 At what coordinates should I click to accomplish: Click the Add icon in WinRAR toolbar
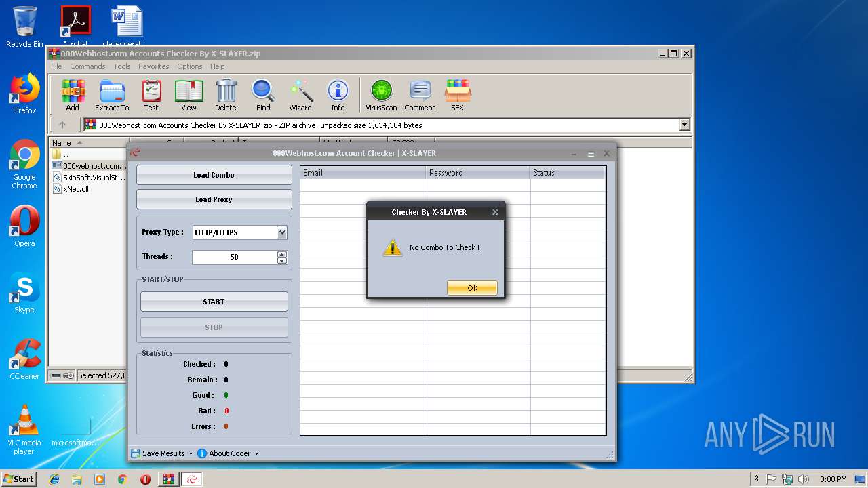pos(73,96)
